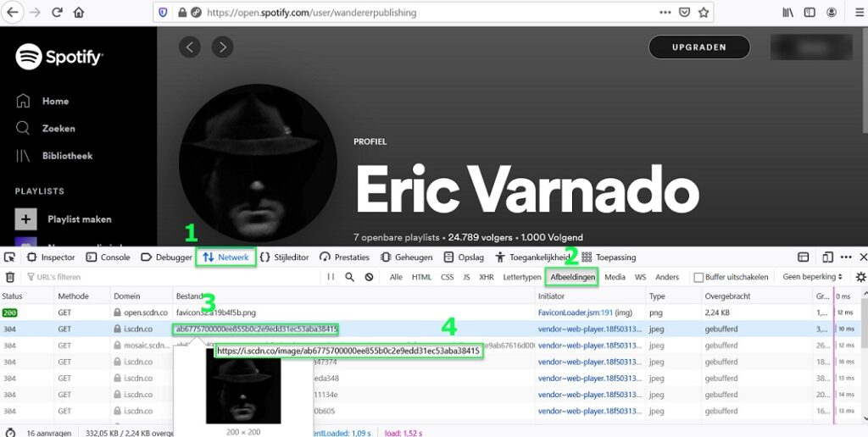Switch to the Prestaties tab
The image size is (868, 437).
click(x=344, y=257)
